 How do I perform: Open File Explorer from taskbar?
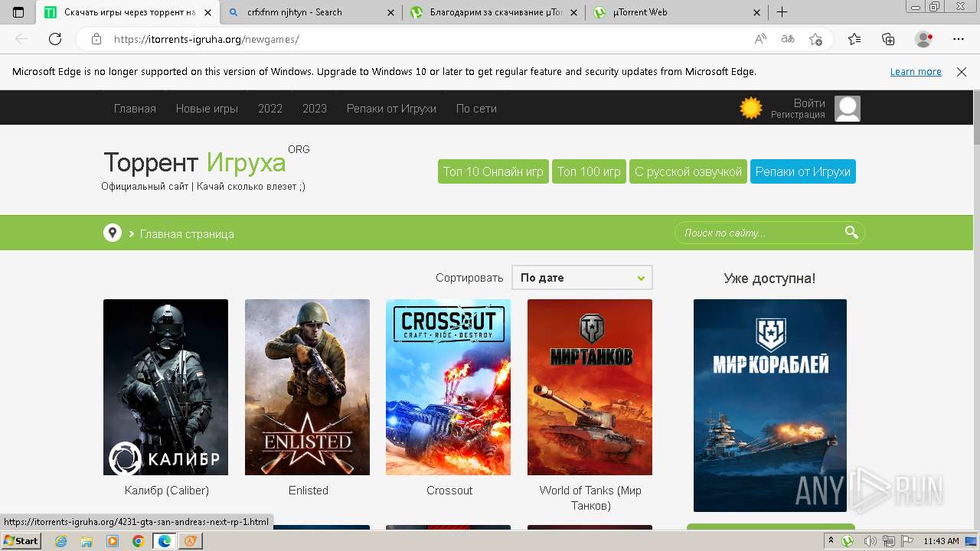coord(87,541)
